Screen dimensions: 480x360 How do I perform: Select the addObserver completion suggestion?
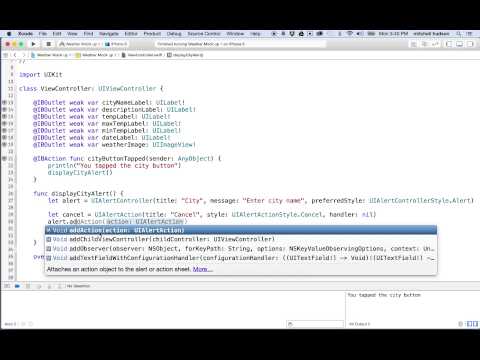(x=241, y=249)
